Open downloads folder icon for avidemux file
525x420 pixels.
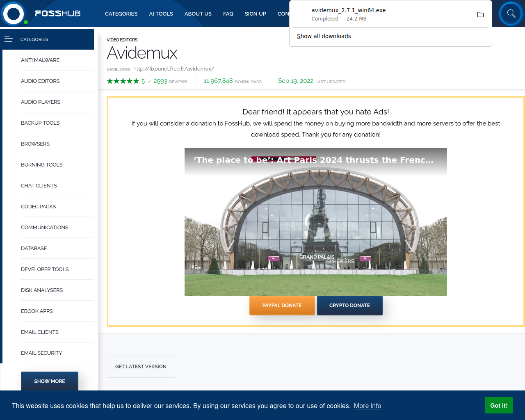pos(480,15)
